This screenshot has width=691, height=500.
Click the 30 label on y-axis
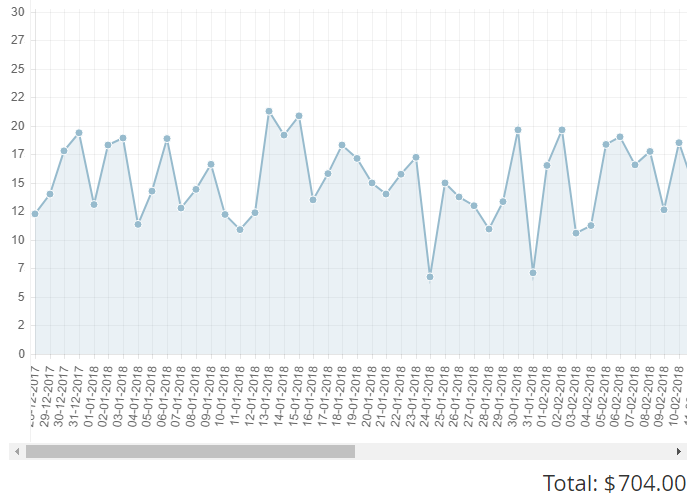coord(18,12)
